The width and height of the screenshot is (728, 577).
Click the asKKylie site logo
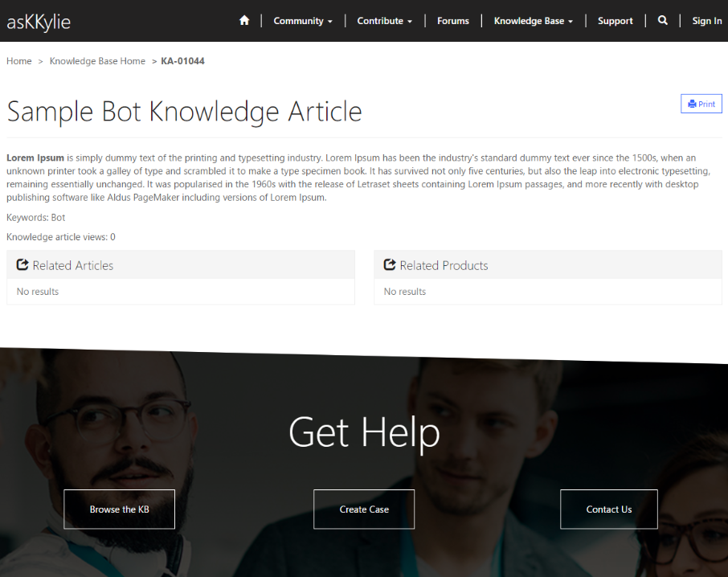tap(39, 23)
